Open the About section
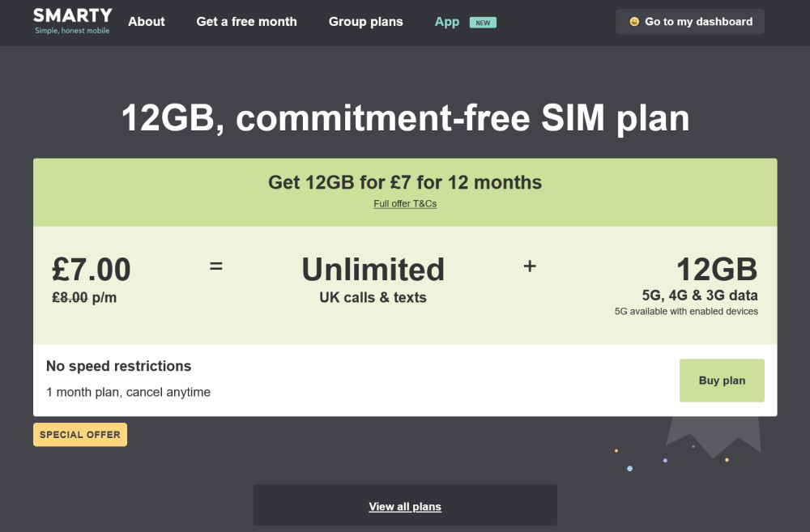 pos(146,22)
